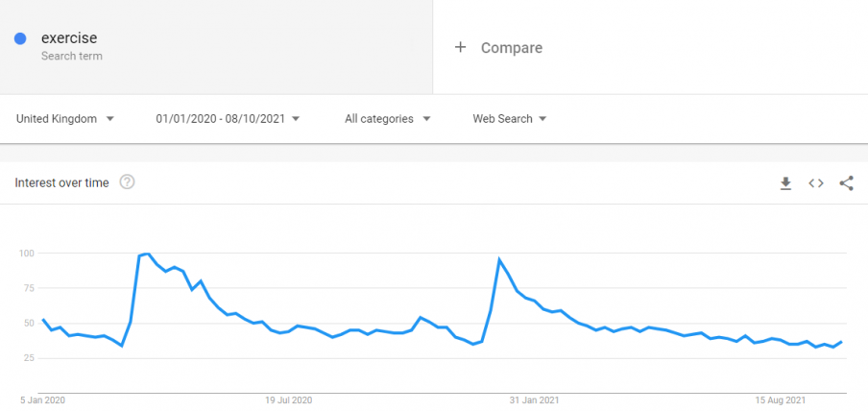Viewport: 868px width, 411px height.
Task: Click the 31 Jan 2021 axis label
Action: click(534, 399)
